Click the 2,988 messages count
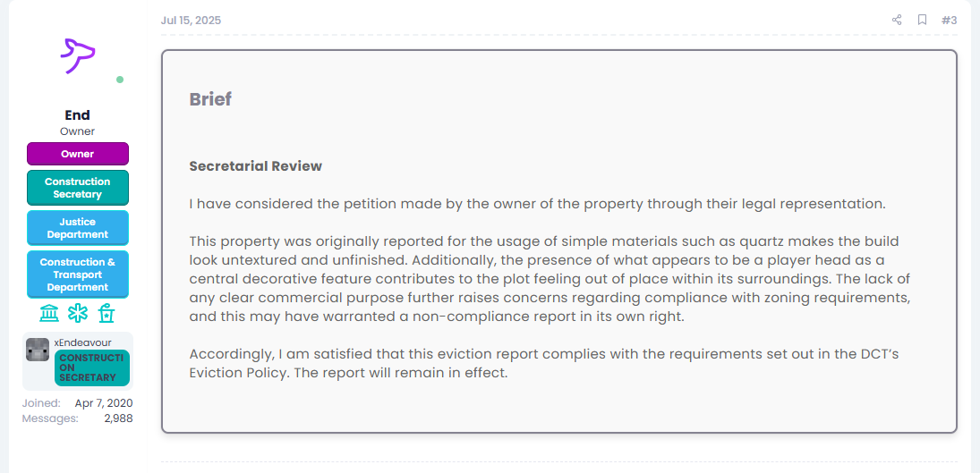Image resolution: width=980 pixels, height=473 pixels. click(x=118, y=418)
